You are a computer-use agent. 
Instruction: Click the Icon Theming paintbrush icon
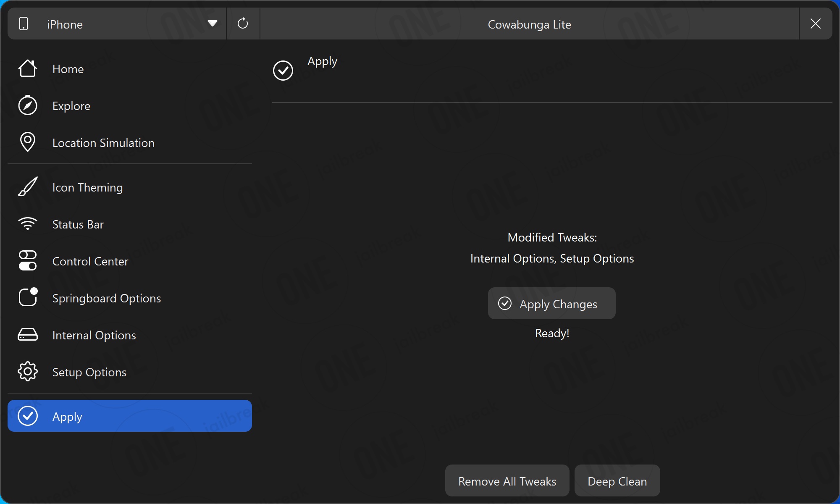[28, 186]
